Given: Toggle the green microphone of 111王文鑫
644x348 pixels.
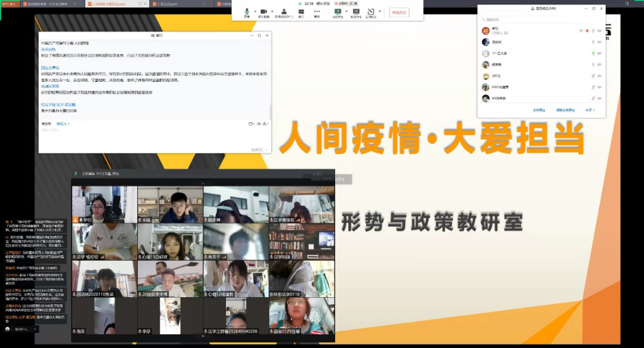Looking at the screenshot, I should tap(593, 53).
